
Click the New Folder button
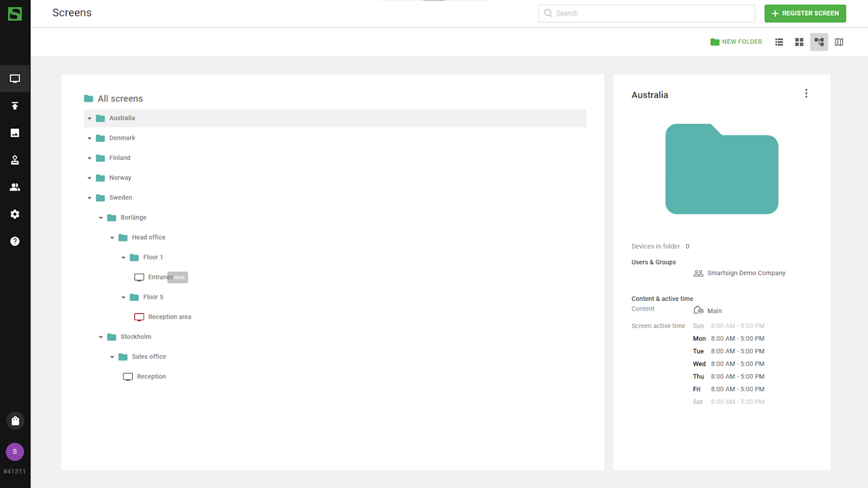(736, 42)
